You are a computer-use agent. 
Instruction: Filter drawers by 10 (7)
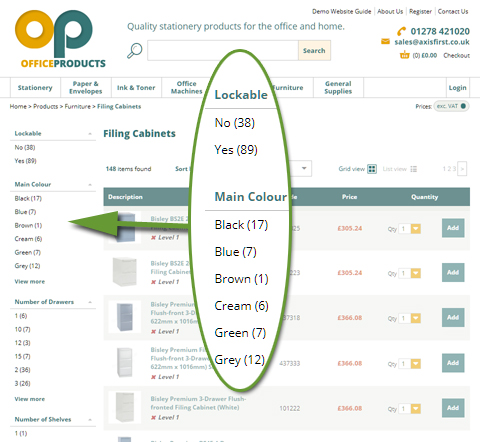[22, 329]
